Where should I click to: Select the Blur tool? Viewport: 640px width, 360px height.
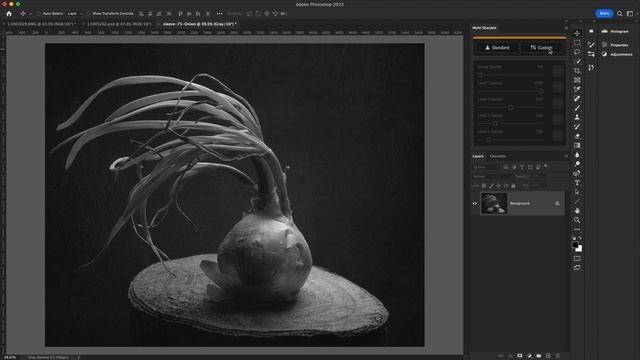pyautogui.click(x=577, y=155)
